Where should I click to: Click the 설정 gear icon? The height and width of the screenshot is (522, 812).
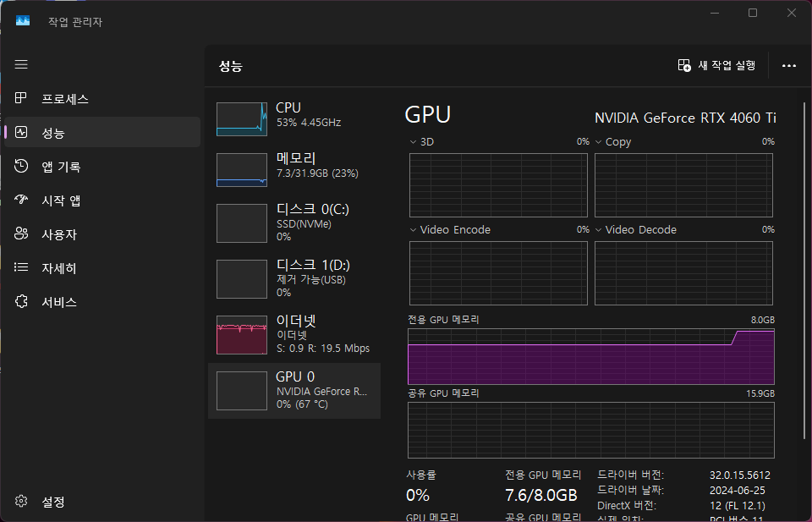coord(21,501)
